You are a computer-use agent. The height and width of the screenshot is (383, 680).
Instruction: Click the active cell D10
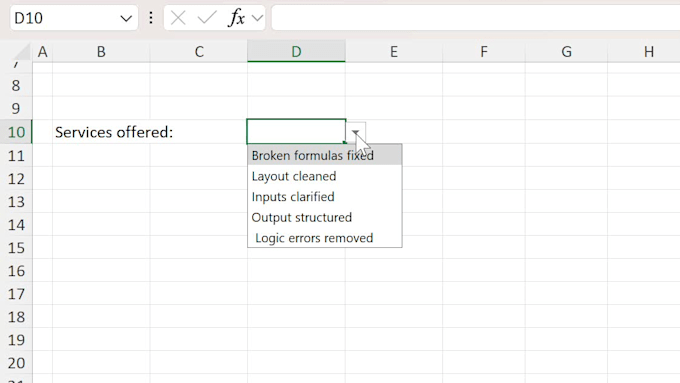(x=296, y=131)
